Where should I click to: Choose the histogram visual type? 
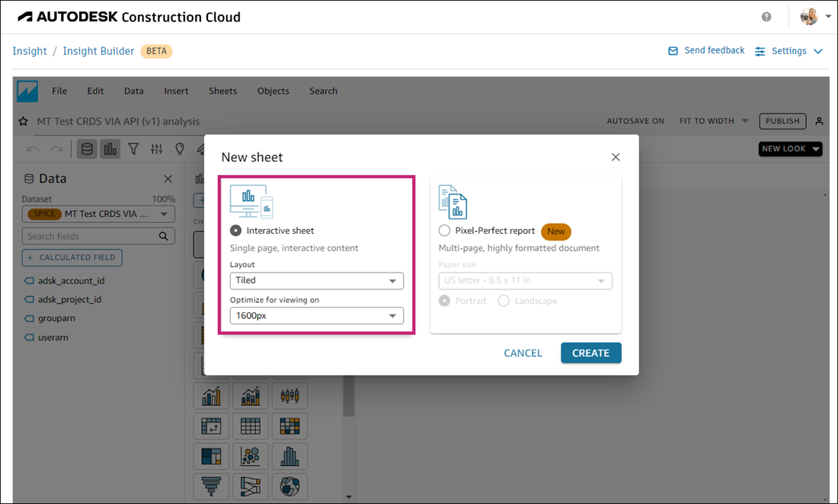(x=289, y=456)
